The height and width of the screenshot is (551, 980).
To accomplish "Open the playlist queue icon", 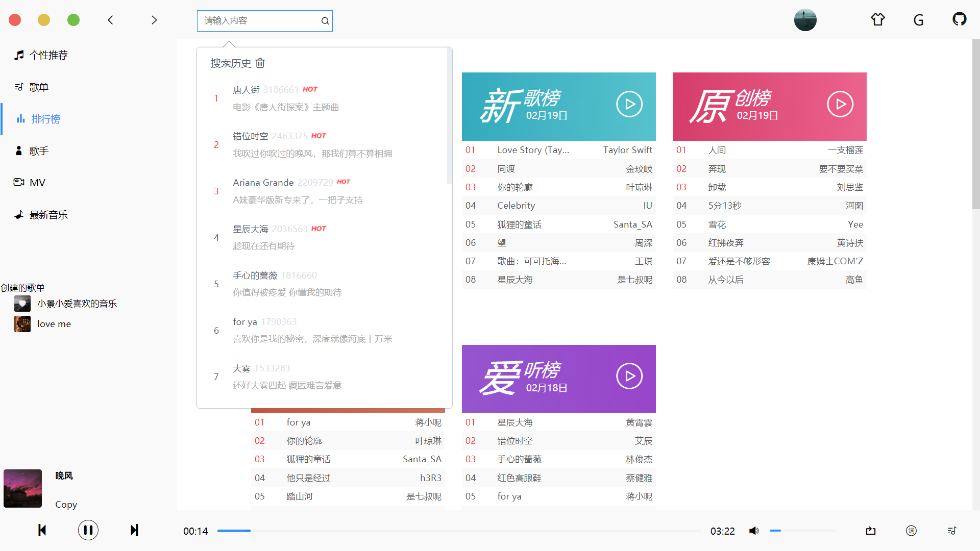I will pos(951,531).
